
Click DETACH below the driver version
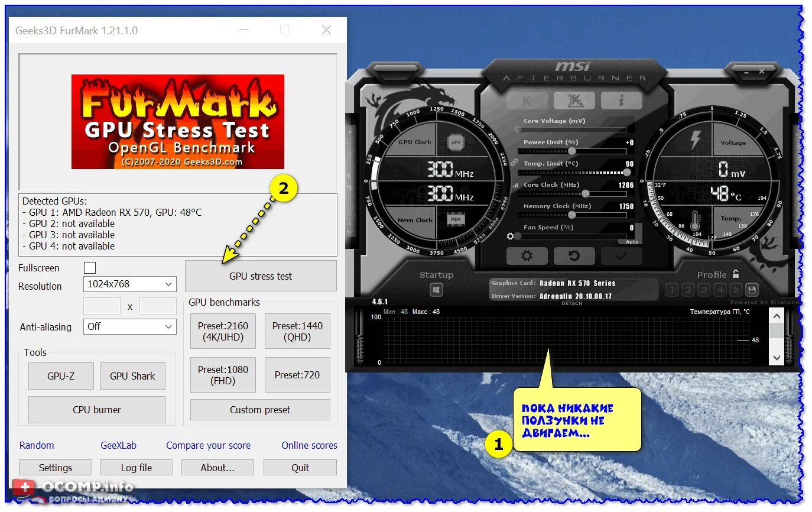point(571,303)
